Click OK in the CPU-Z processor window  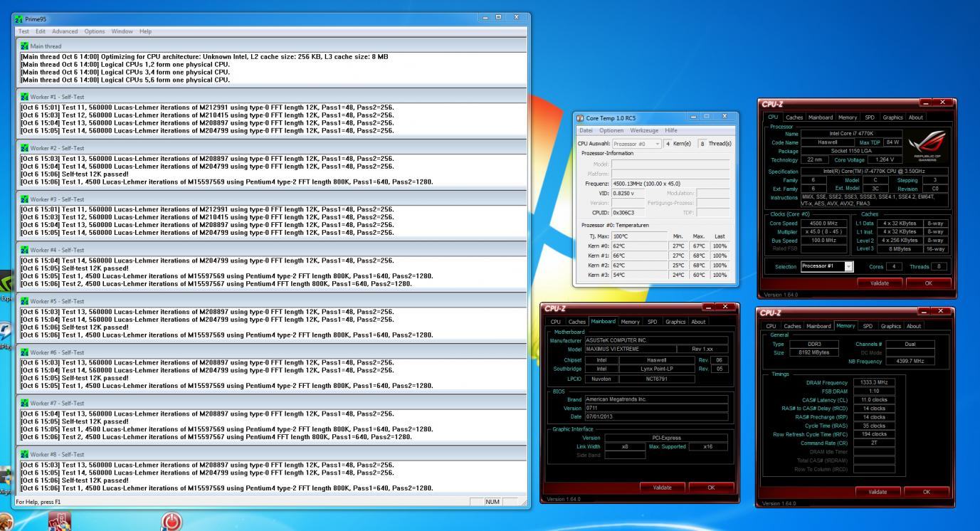click(x=927, y=283)
